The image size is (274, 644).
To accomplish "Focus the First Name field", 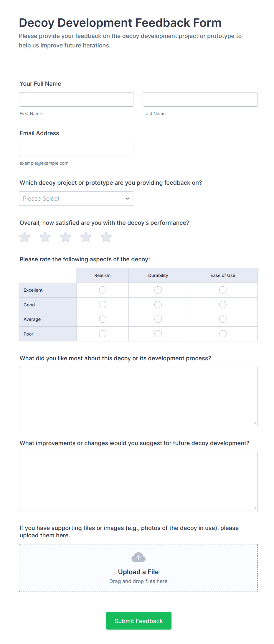I will click(x=76, y=100).
